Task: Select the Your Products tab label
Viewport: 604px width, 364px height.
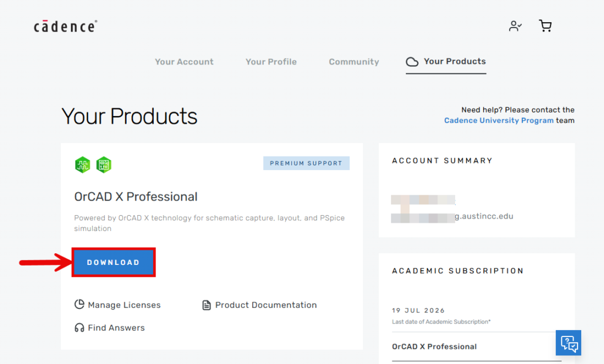Action: coord(454,61)
